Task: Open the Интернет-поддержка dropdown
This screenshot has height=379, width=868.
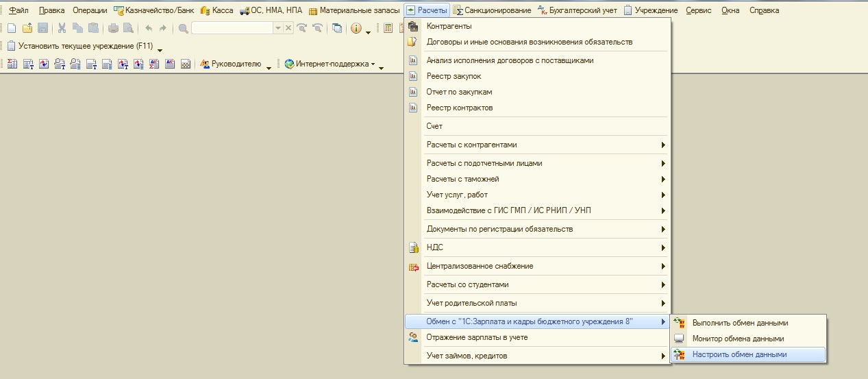Action: [x=330, y=64]
